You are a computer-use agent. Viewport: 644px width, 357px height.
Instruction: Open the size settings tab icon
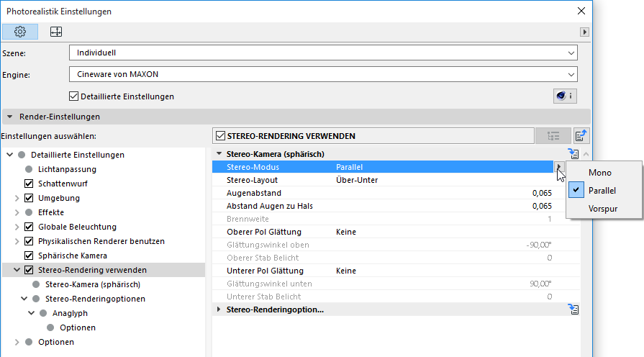click(x=56, y=32)
